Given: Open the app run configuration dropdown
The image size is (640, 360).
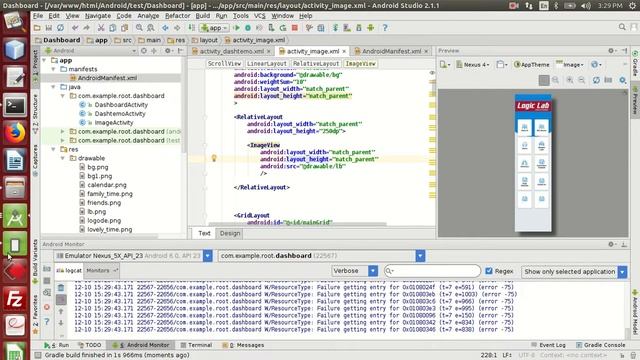Looking at the screenshot, I should [x=214, y=28].
